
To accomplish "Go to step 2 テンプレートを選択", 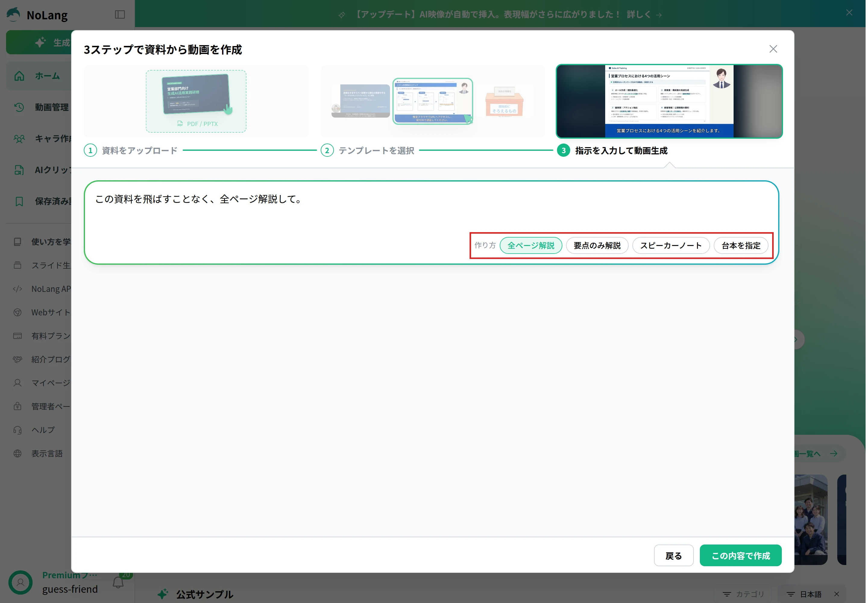I will 367,150.
